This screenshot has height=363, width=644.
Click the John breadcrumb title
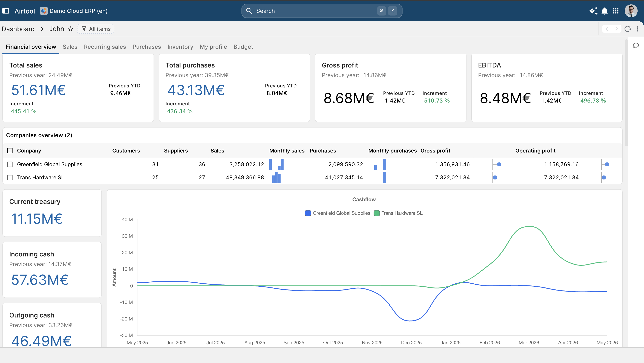pos(57,29)
